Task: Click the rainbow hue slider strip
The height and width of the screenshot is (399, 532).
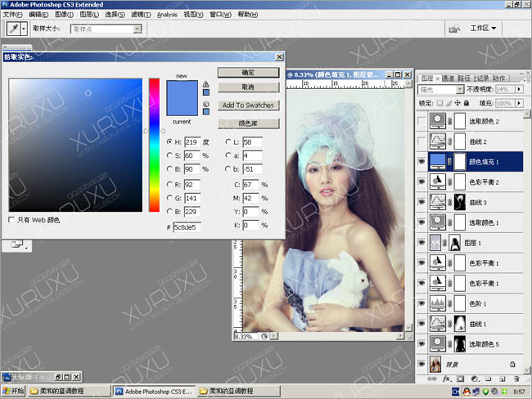Action: 154,143
